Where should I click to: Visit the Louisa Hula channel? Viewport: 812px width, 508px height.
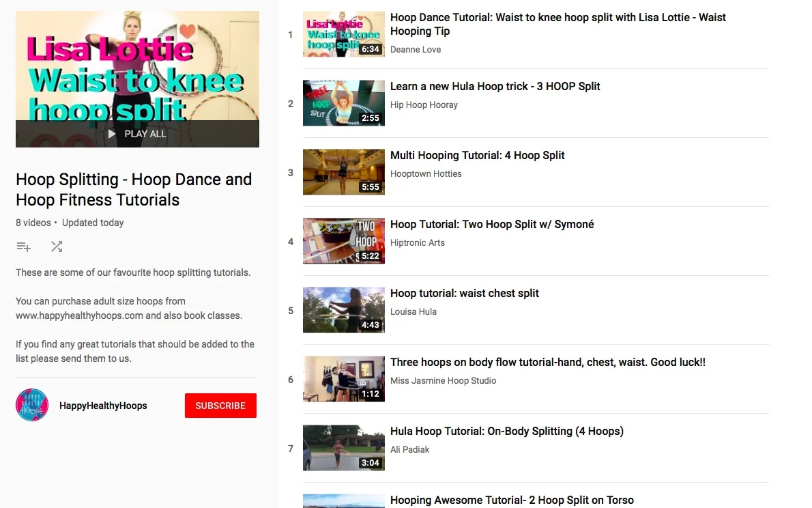click(414, 312)
